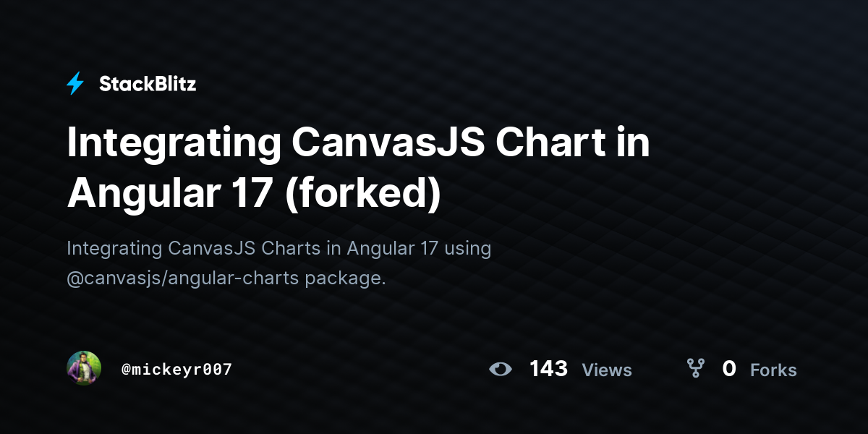Open the @mickeyr007 username link

(x=176, y=370)
